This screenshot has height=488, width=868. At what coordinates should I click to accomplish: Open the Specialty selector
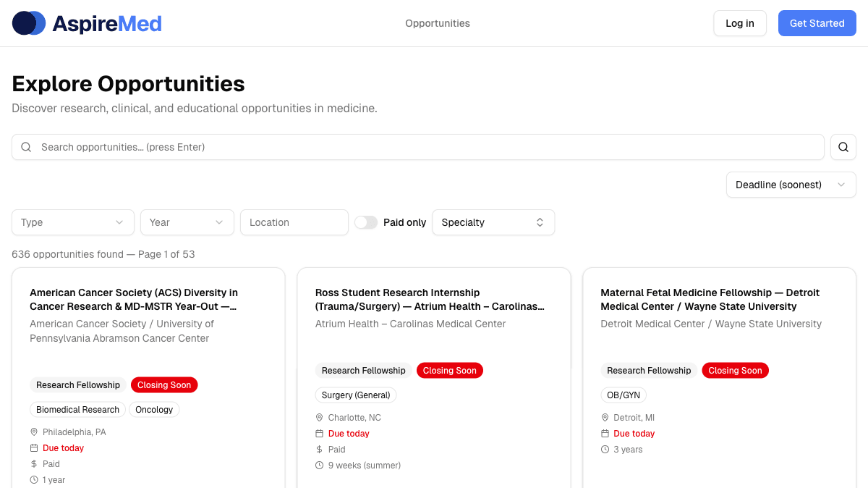click(x=493, y=222)
